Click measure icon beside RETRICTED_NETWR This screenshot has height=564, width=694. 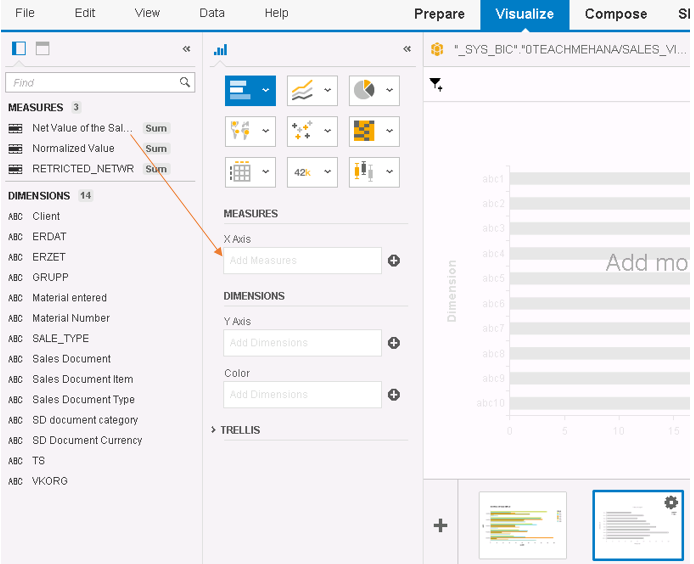coord(15,169)
